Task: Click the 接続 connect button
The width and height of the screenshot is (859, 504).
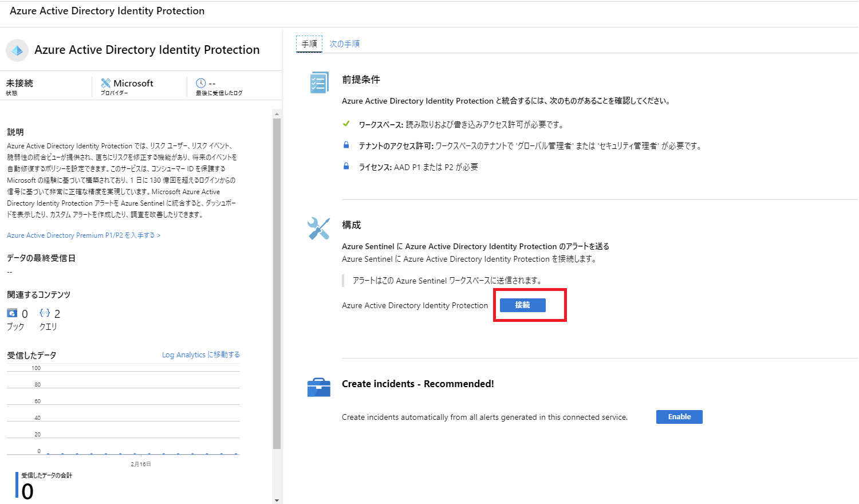Action: tap(522, 305)
